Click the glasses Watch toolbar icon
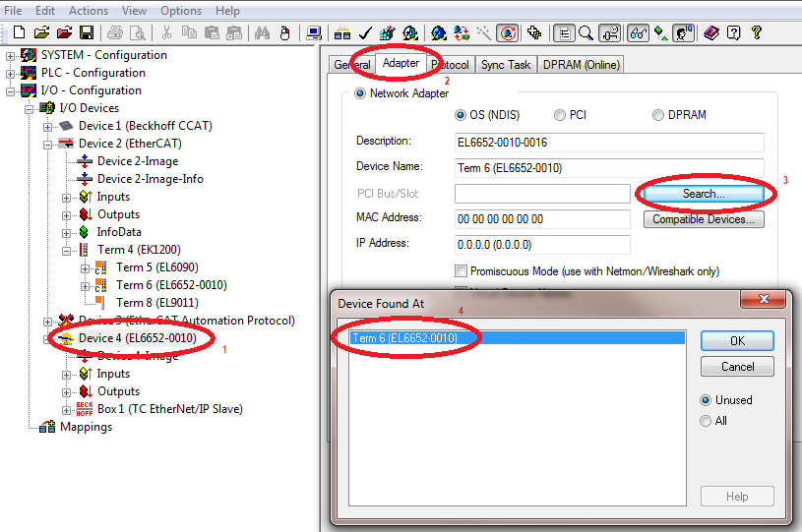This screenshot has height=532, width=802. [638, 32]
